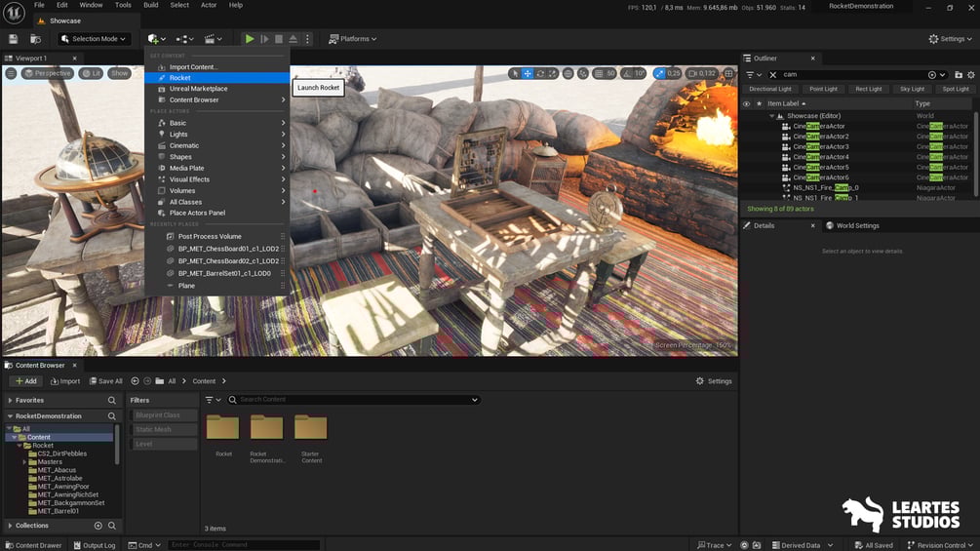Adjust camera speed 0,132 setting

(x=702, y=74)
